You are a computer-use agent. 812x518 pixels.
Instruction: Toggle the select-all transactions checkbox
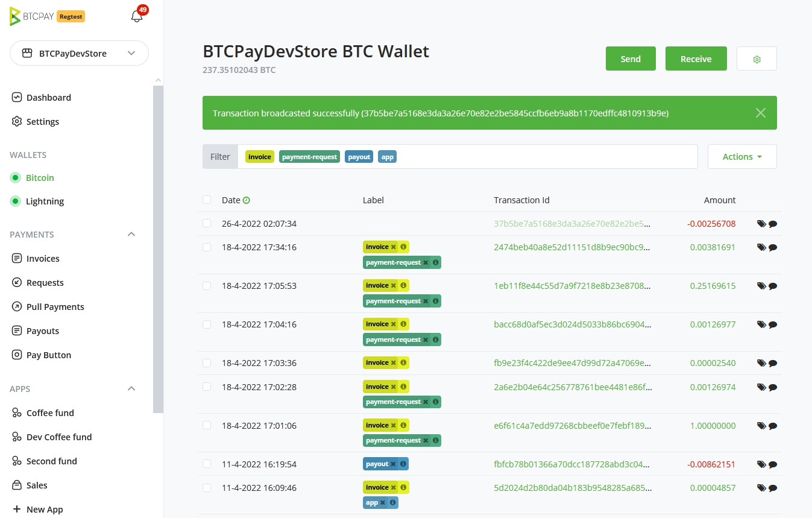207,200
